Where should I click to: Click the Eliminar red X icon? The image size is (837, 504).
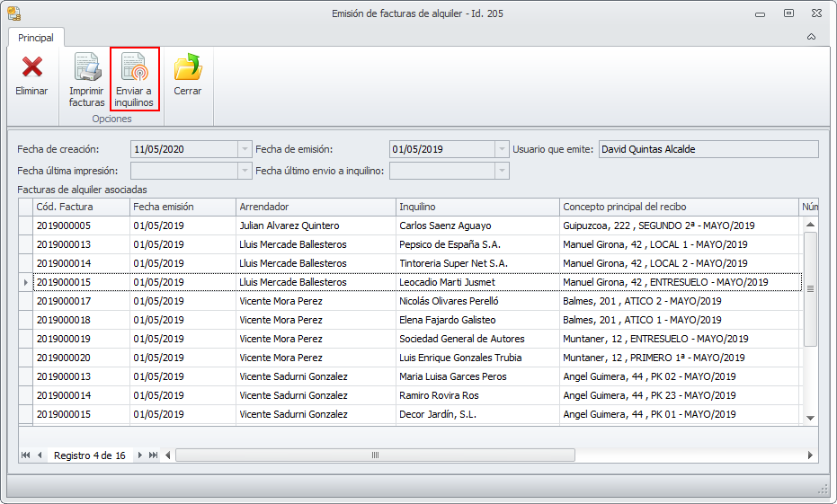pyautogui.click(x=31, y=68)
